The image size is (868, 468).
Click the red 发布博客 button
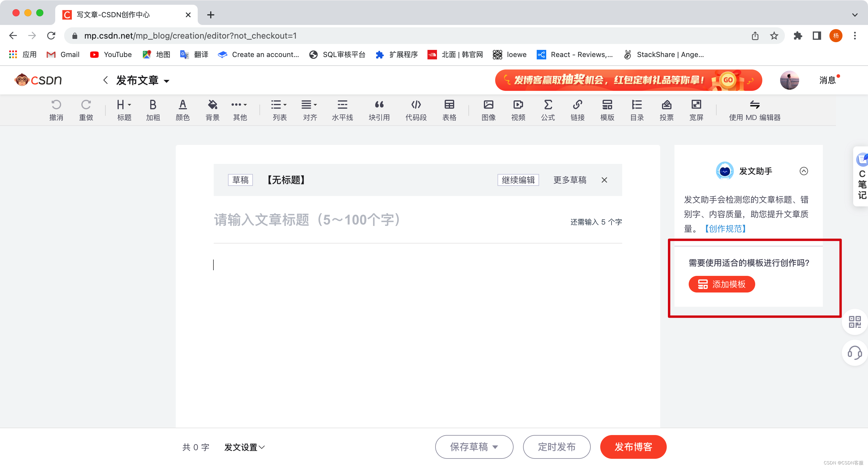(x=633, y=447)
